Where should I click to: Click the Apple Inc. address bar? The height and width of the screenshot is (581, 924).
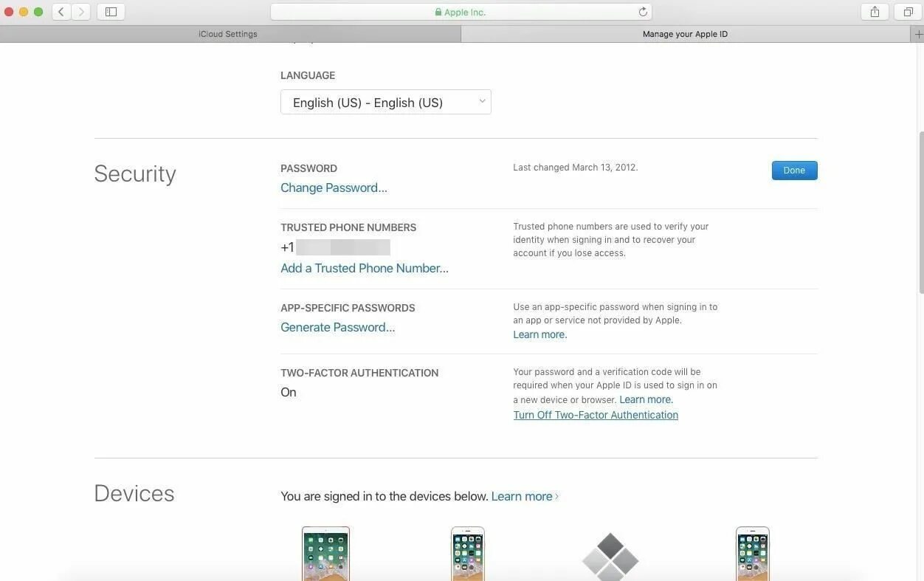461,12
